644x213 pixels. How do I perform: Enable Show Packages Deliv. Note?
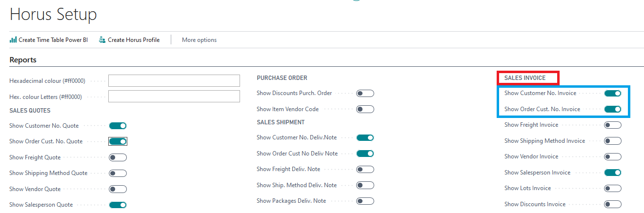365,201
